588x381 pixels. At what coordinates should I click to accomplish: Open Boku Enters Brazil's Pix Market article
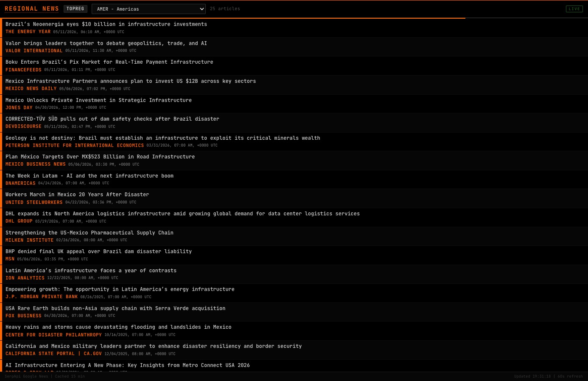tap(109, 62)
